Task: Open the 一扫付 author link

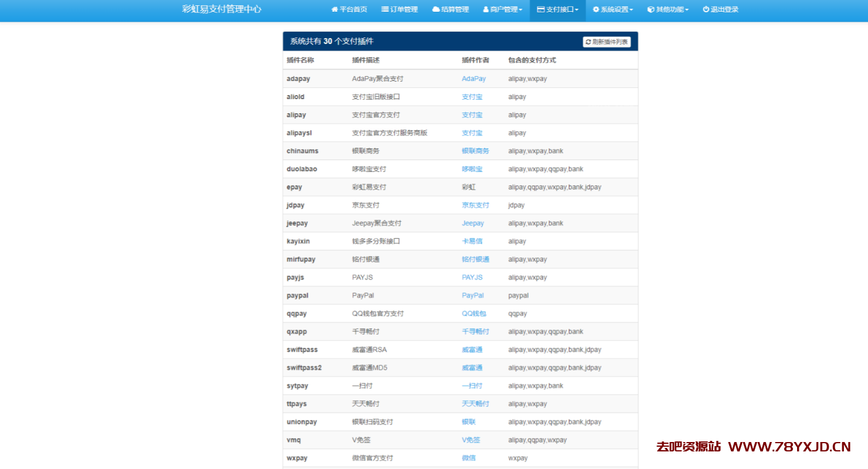Action: [x=472, y=386]
